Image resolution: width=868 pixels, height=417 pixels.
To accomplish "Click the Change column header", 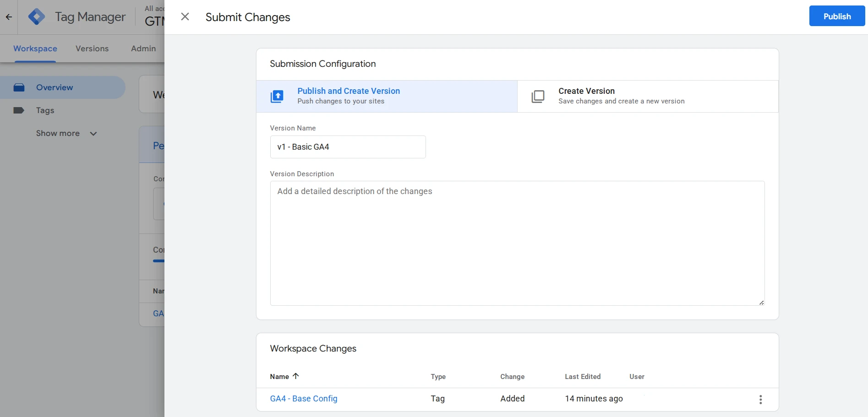I will pyautogui.click(x=512, y=377).
